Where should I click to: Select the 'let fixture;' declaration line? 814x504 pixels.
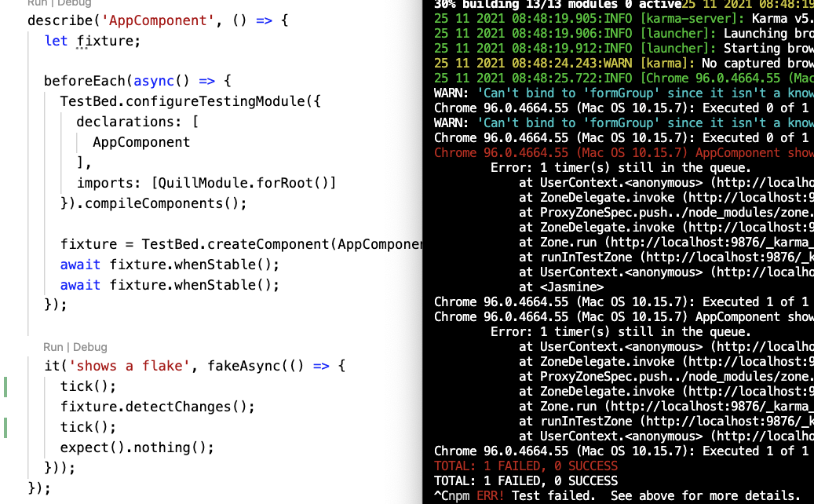(93, 41)
